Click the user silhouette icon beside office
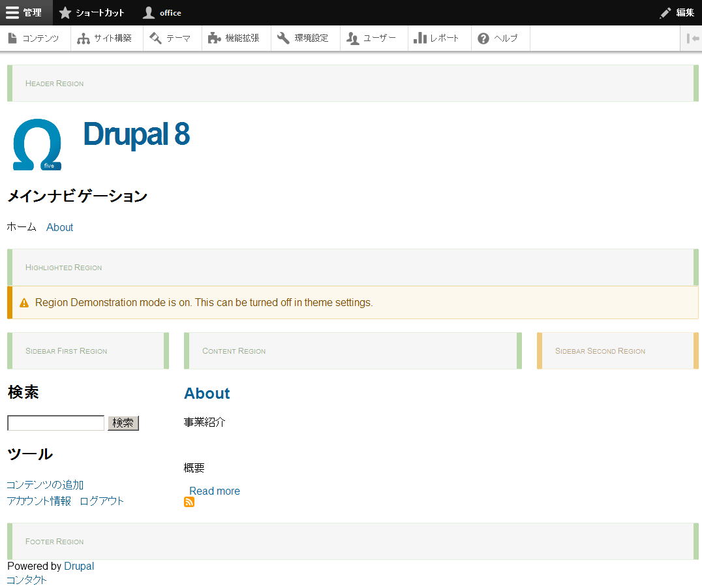The width and height of the screenshot is (702, 588). coord(149,12)
